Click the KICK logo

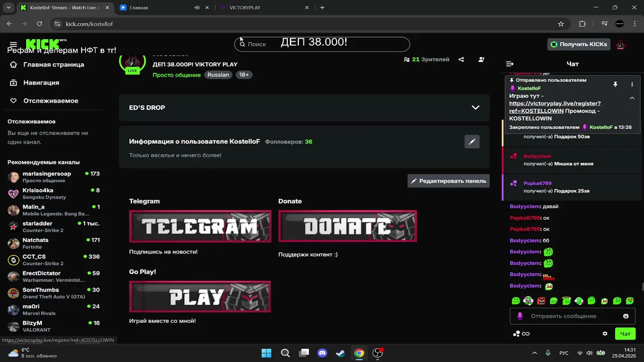46,44
